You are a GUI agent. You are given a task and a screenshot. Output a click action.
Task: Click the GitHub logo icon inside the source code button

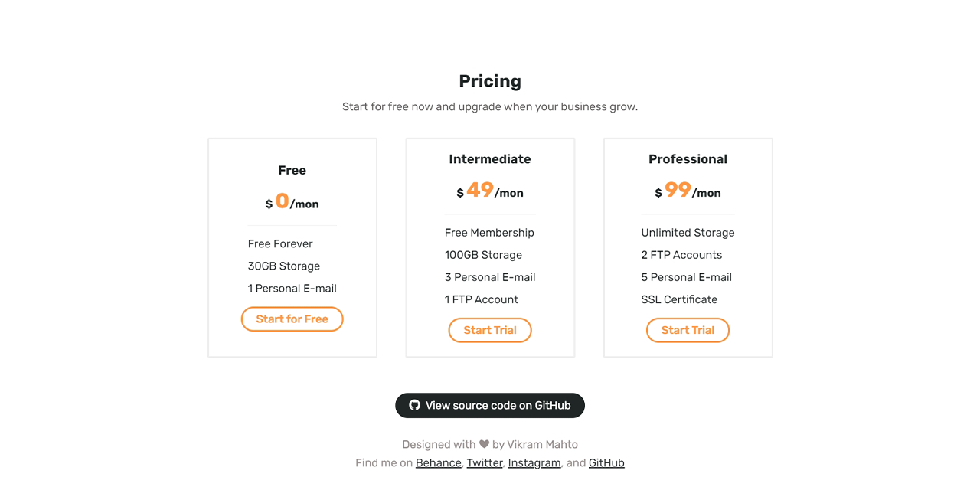tap(414, 405)
